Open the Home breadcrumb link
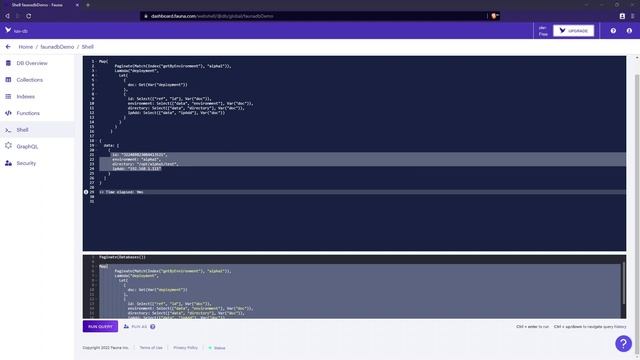This screenshot has height=360, width=640. [x=26, y=47]
